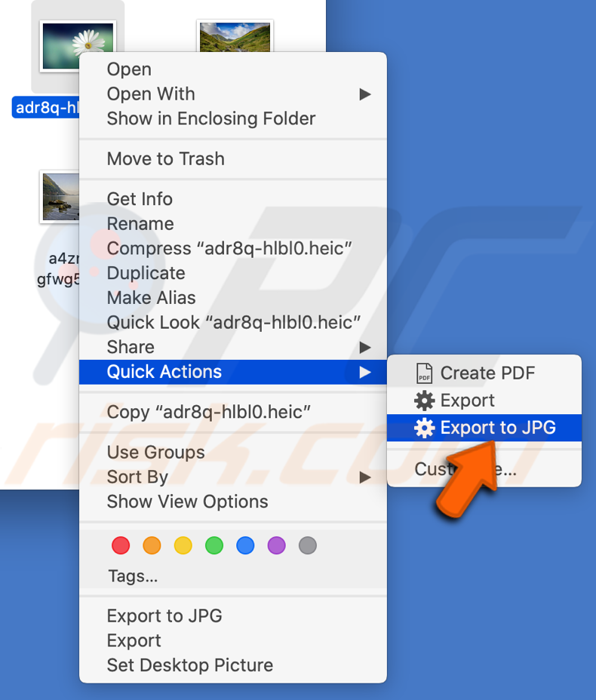596x700 pixels.
Task: Choose Export in Quick Actions submenu
Action: coord(484,401)
